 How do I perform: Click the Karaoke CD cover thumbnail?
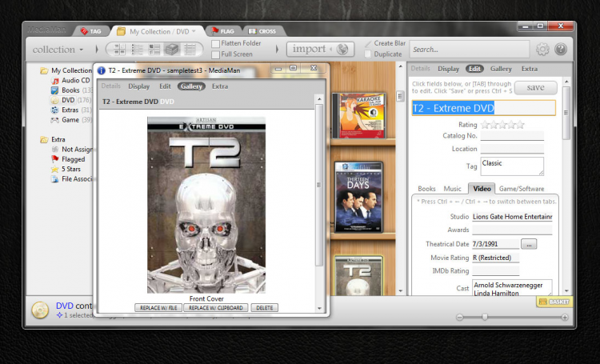click(x=359, y=115)
